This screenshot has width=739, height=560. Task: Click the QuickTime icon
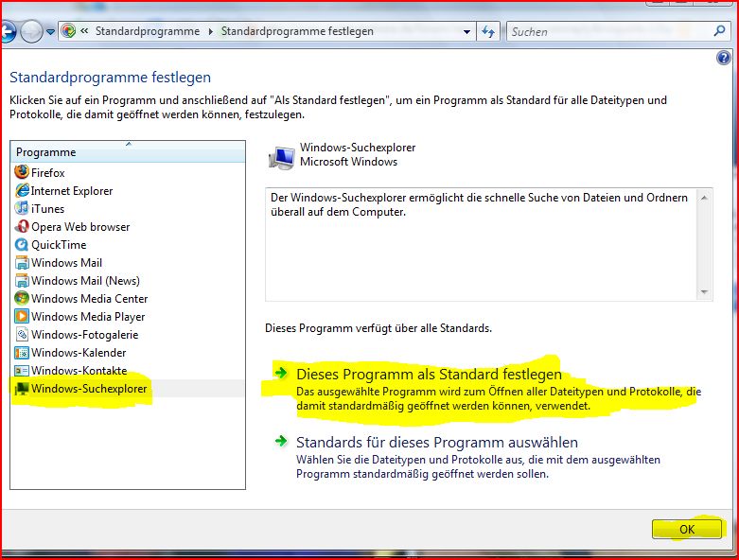point(22,244)
